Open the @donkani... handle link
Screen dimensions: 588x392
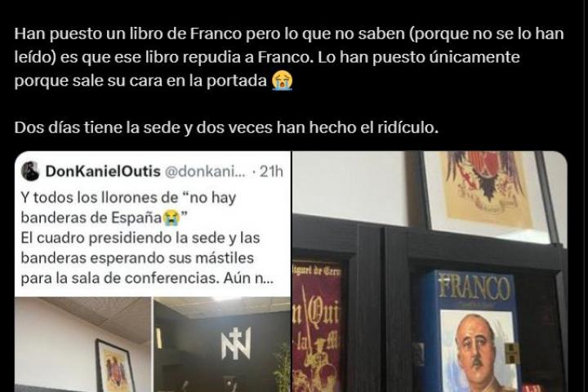coord(205,171)
